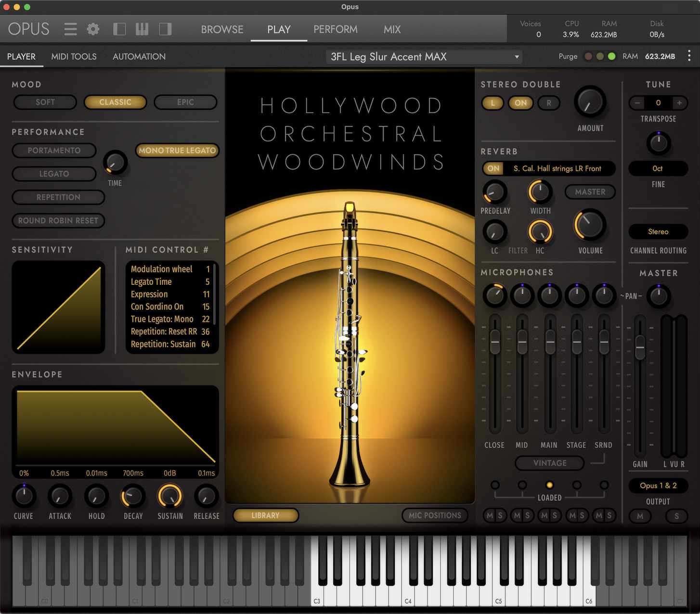Screen dimensions: 700x614
Task: Switch to the Mix page
Action: click(392, 29)
